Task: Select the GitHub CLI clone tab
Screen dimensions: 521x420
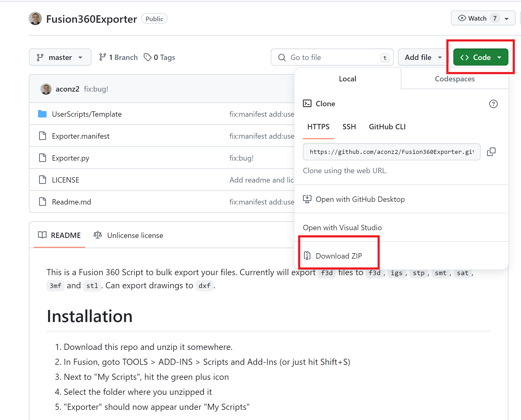Action: click(x=387, y=127)
